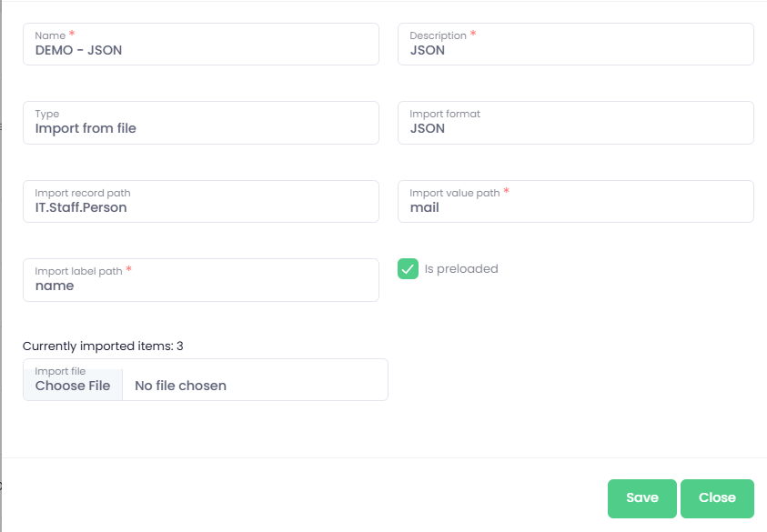Click the Description field label
Viewport: 767px width, 532px height.
pyautogui.click(x=438, y=35)
